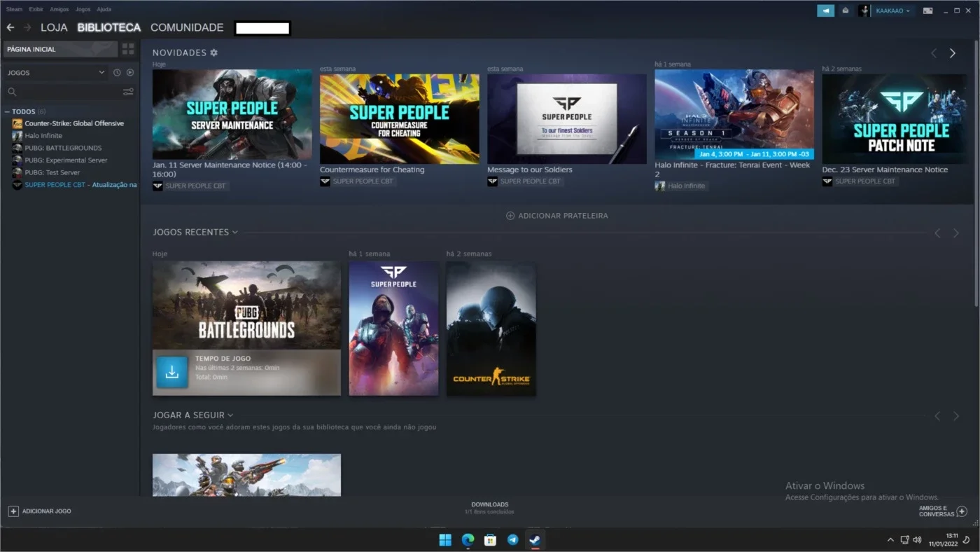Click Adicionar Prateleira button
Screen dimensions: 980x552
tap(557, 216)
